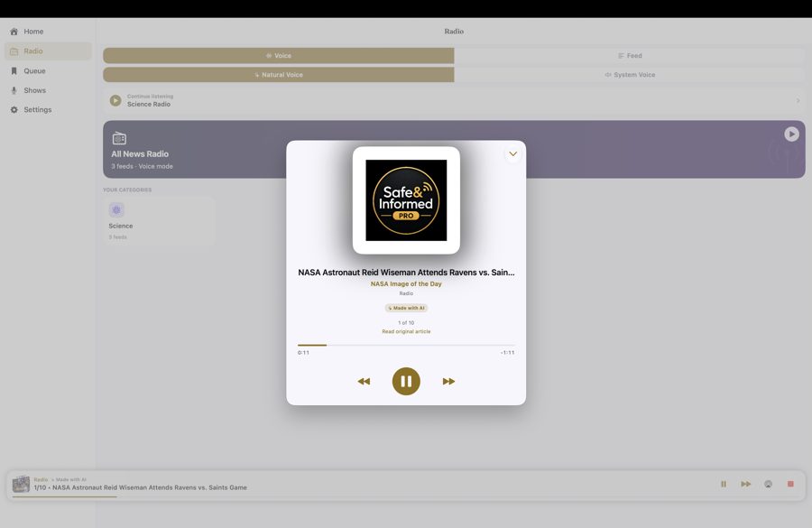
Task: Pause from the bottom mini player
Action: [x=724, y=484]
